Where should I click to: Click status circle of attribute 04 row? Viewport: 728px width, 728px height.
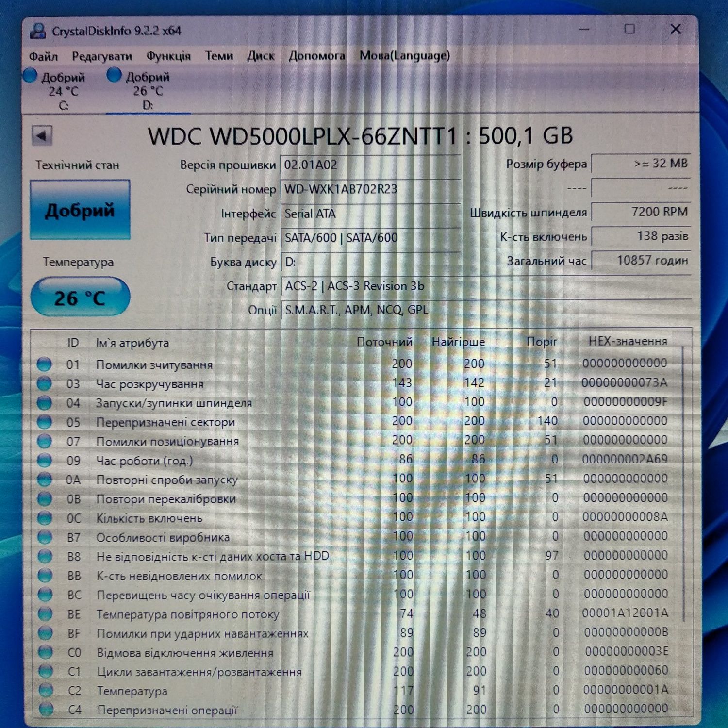tap(44, 402)
